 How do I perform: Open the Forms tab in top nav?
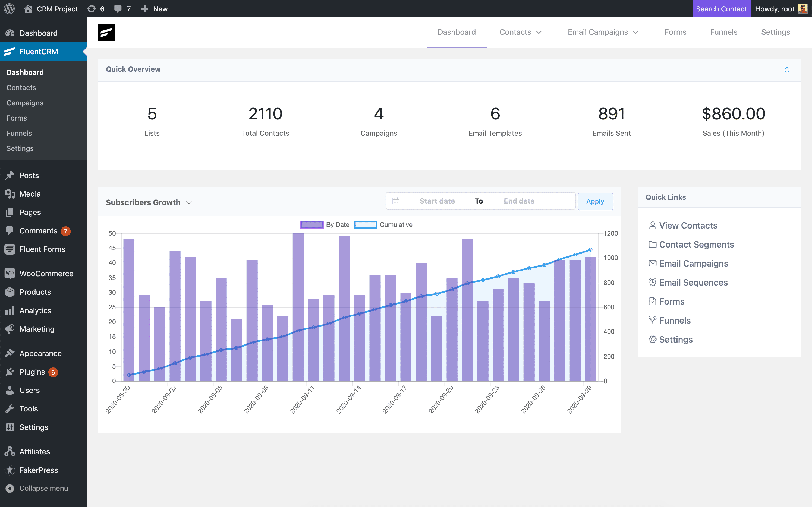click(675, 32)
